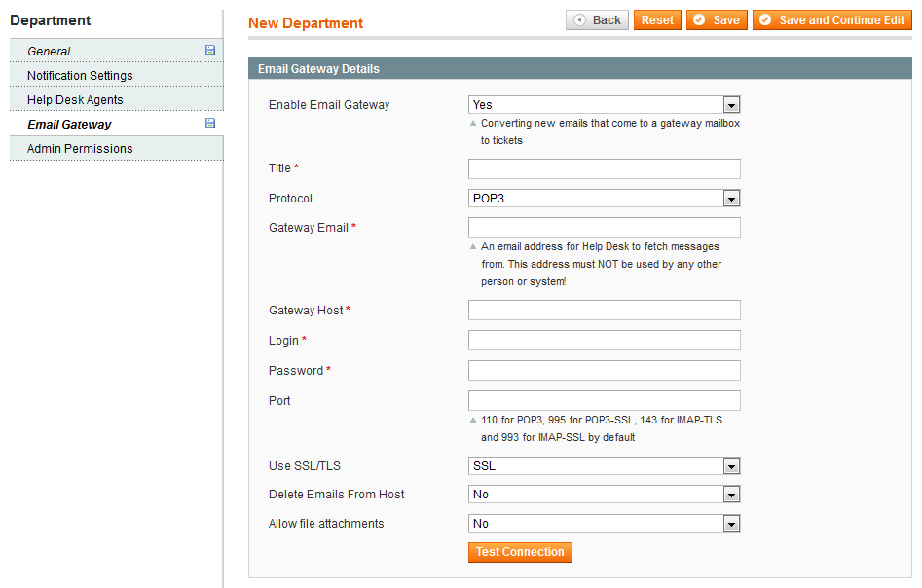Click the Save button

(x=717, y=20)
